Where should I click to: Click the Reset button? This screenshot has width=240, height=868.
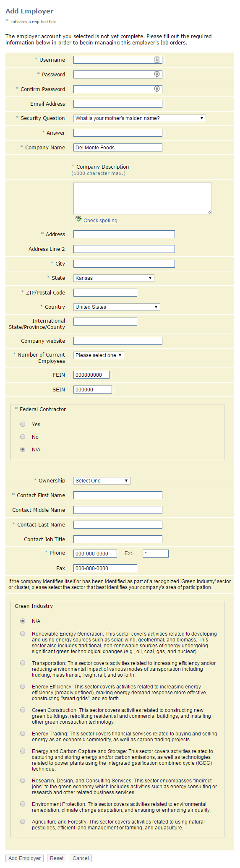coord(57,858)
